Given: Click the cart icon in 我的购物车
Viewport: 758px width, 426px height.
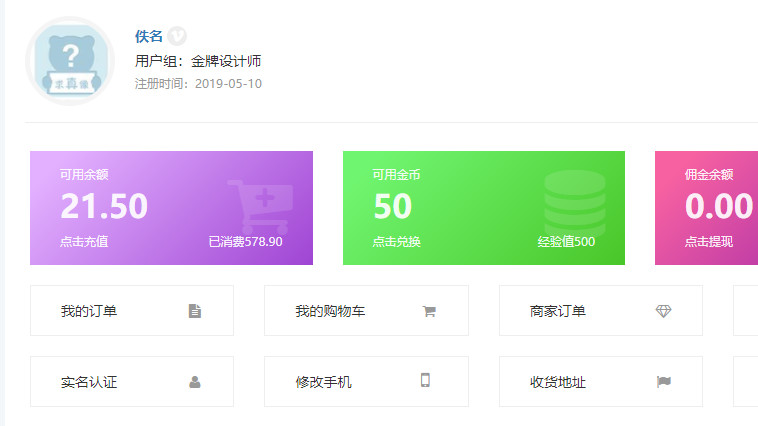Looking at the screenshot, I should [x=429, y=311].
